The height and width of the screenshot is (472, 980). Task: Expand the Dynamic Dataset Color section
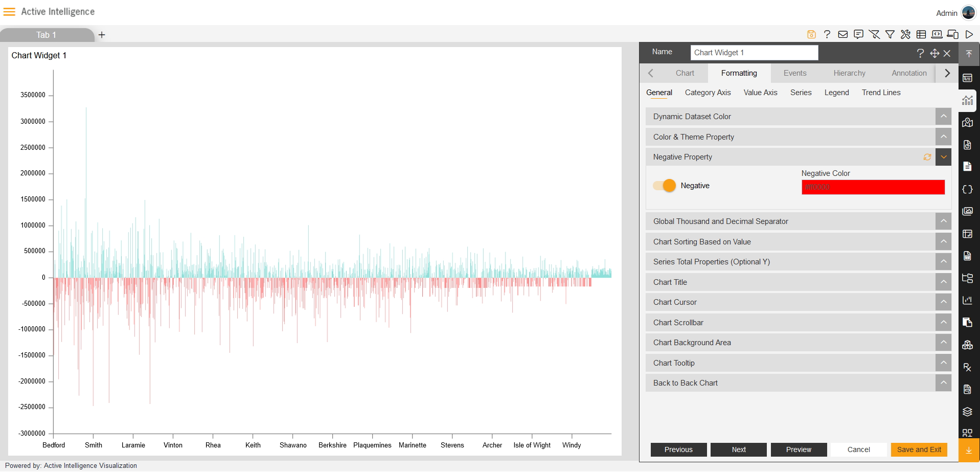click(x=944, y=117)
